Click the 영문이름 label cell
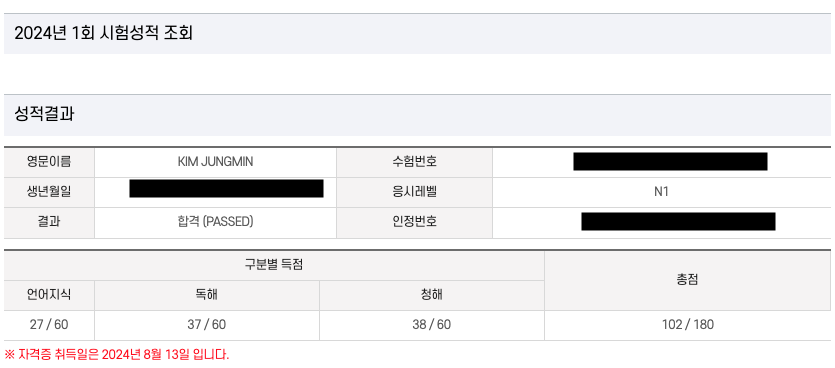The height and width of the screenshot is (368, 835). coord(49,162)
